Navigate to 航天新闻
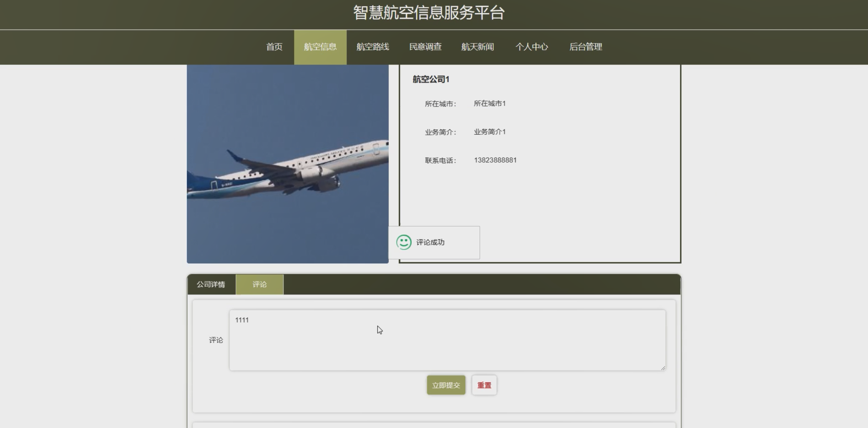868x428 pixels. tap(477, 47)
